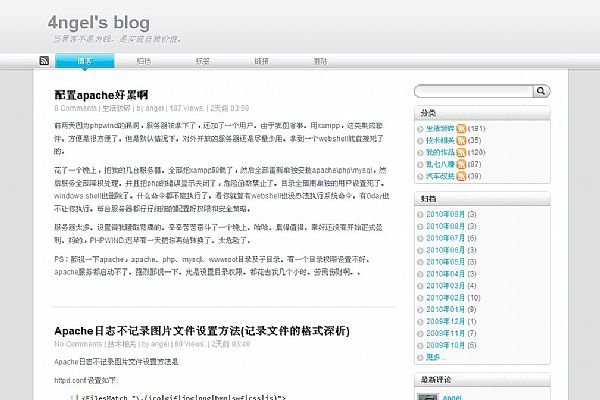Image resolution: width=600 pixels, height=400 pixels.
Task: Click the RSS feed icon in navigation bar
Action: click(44, 61)
